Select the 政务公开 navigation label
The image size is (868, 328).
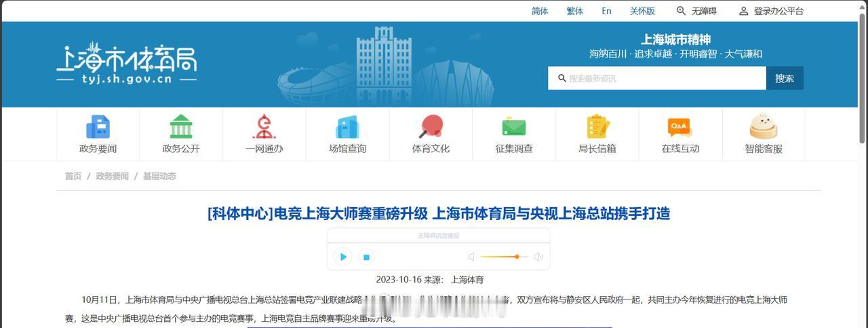point(181,148)
